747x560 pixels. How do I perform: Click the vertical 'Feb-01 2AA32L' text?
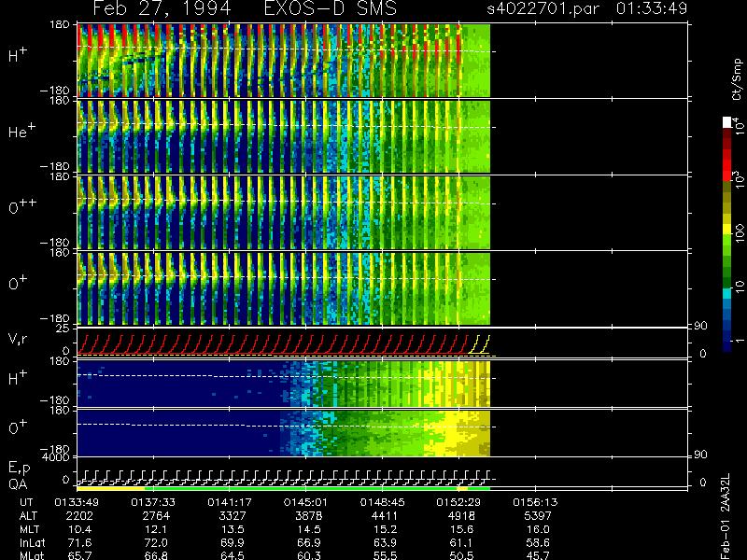[726, 516]
